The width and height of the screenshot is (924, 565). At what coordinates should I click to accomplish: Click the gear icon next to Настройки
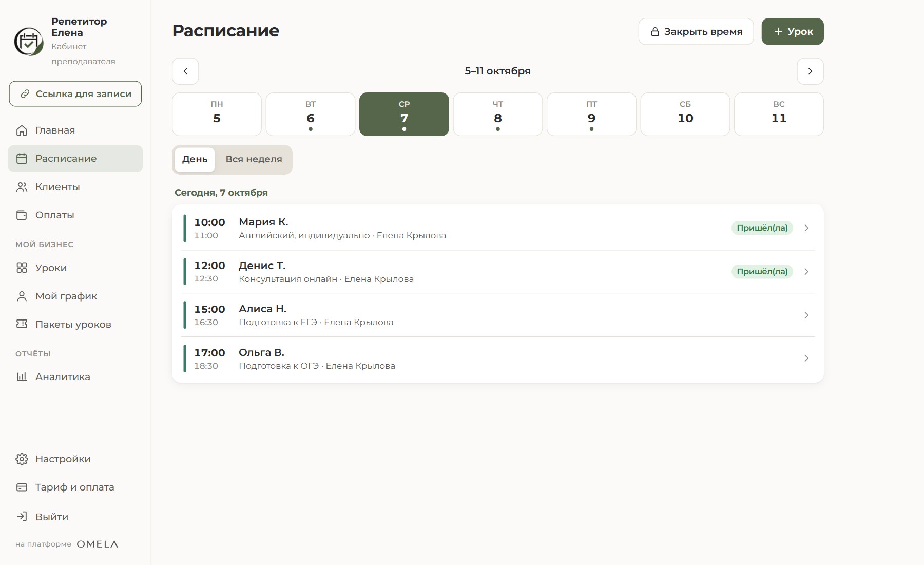(x=22, y=459)
